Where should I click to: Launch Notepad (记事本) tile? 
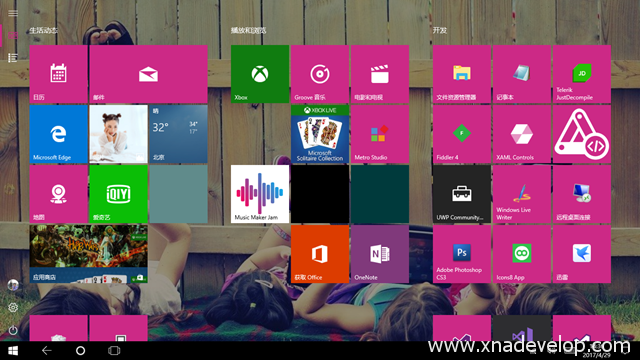pyautogui.click(x=522, y=74)
